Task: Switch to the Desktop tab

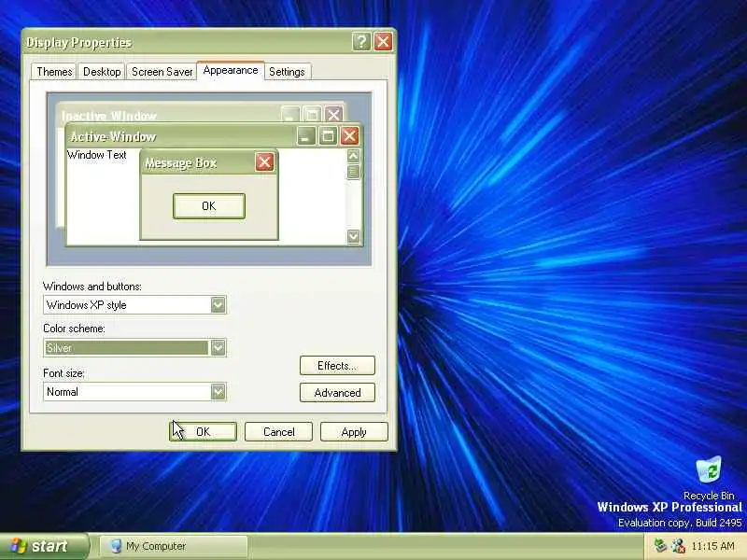Action: coord(102,72)
